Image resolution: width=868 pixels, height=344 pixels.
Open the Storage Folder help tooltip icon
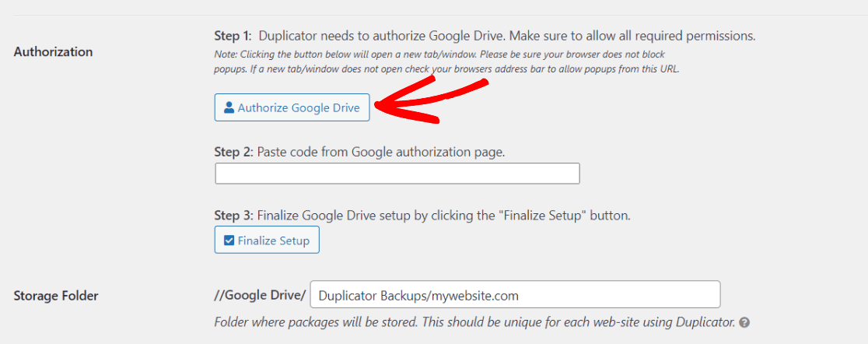click(744, 322)
